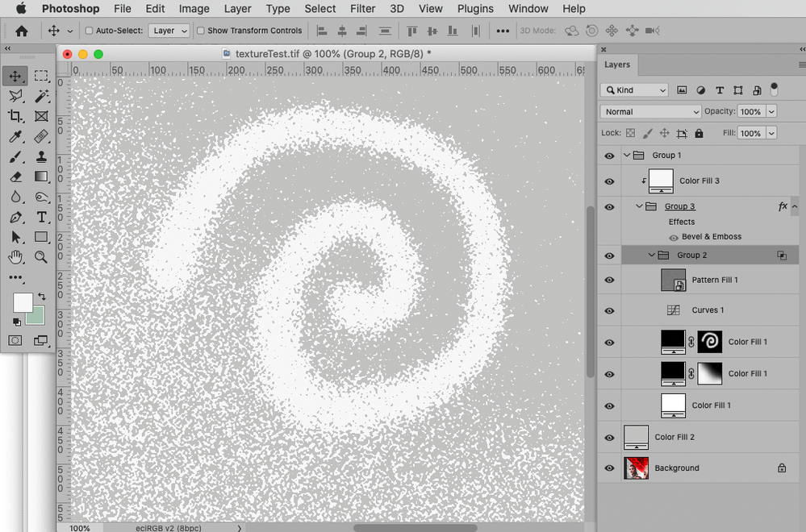Viewport: 806px width, 532px height.
Task: Enable Show Transform Controls checkbox
Action: [x=200, y=31]
